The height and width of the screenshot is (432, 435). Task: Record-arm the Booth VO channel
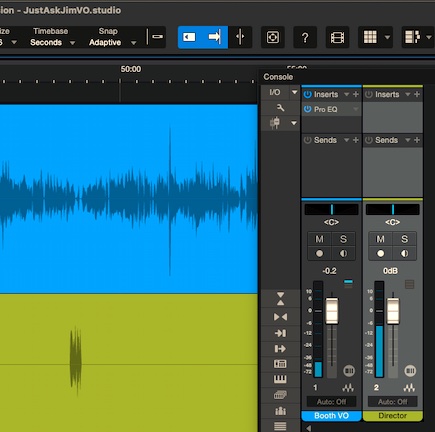coord(319,253)
